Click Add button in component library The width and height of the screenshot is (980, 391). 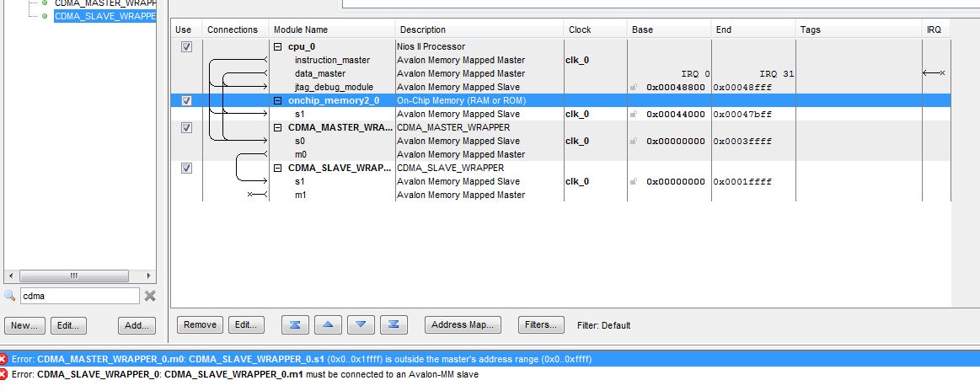tap(137, 325)
